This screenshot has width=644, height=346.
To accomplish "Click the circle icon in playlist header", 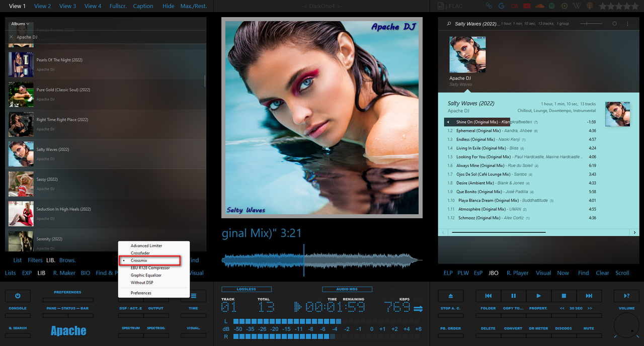I will pyautogui.click(x=614, y=24).
